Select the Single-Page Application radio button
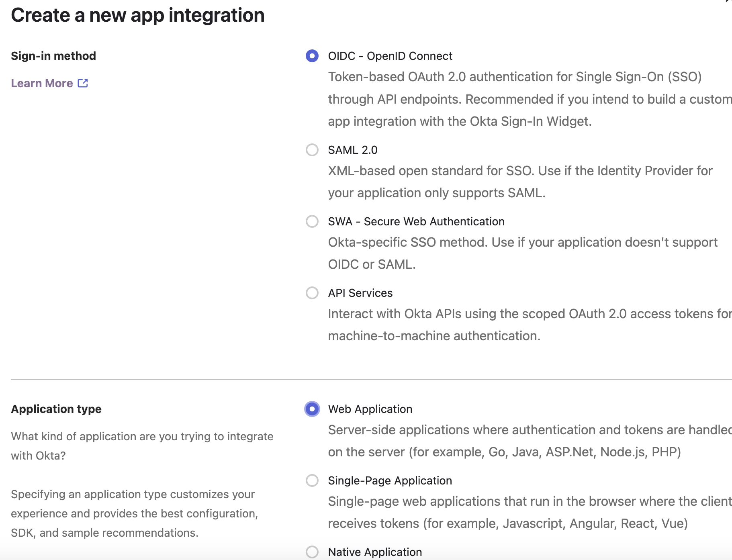Image resolution: width=732 pixels, height=560 pixels. pos(312,480)
